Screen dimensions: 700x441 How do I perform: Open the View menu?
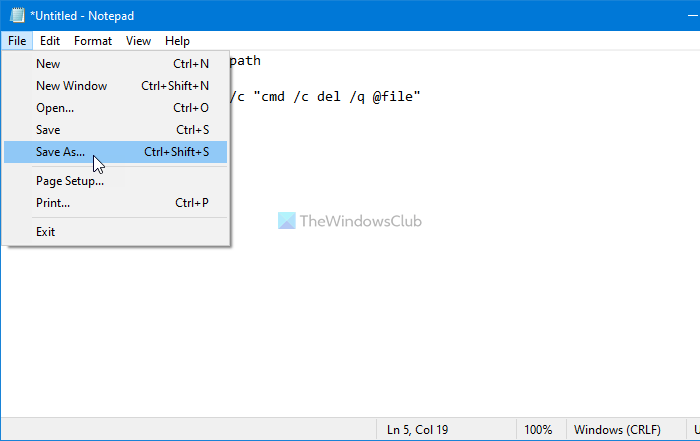point(138,41)
